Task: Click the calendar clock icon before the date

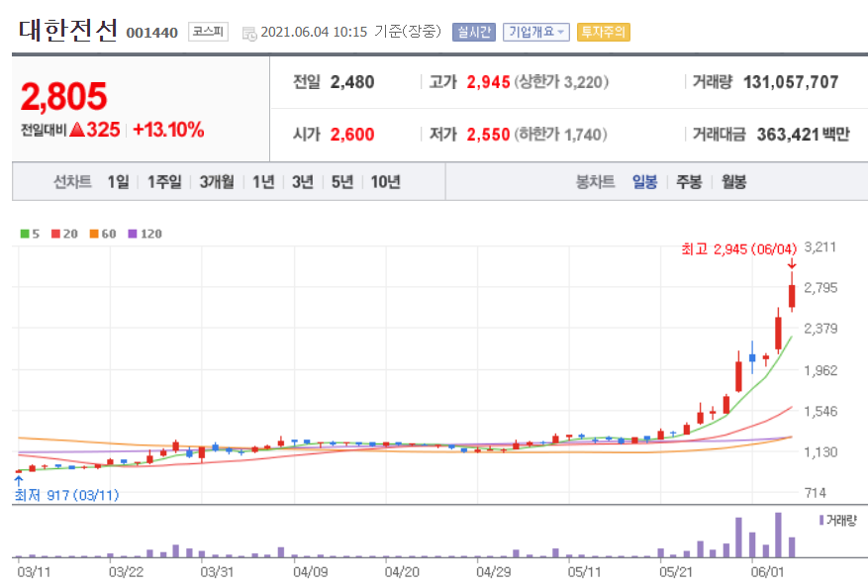Action: point(249,34)
